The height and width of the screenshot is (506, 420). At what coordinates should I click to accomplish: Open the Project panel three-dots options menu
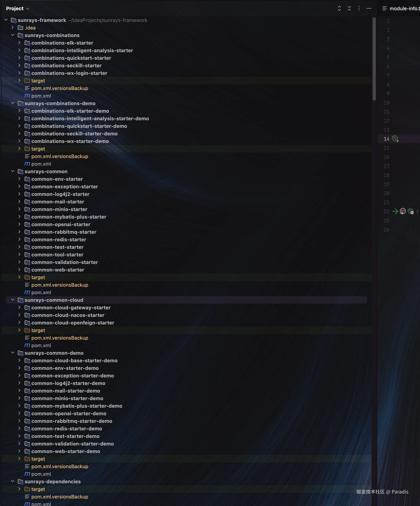click(x=359, y=9)
